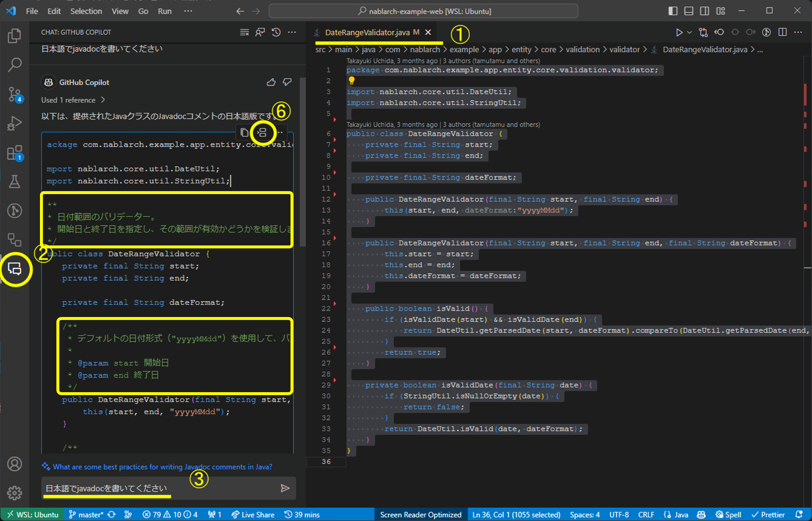Open the Search view in activity bar
Image resolution: width=812 pixels, height=521 pixels.
pos(14,64)
